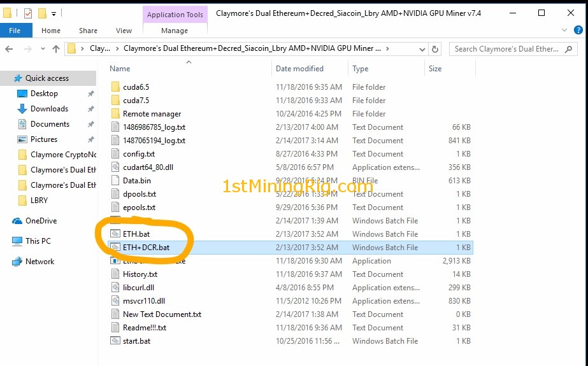Image resolution: width=588 pixels, height=366 pixels.
Task: Open the Customize Quick Access Toolbar dropdown
Action: pyautogui.click(x=54, y=14)
